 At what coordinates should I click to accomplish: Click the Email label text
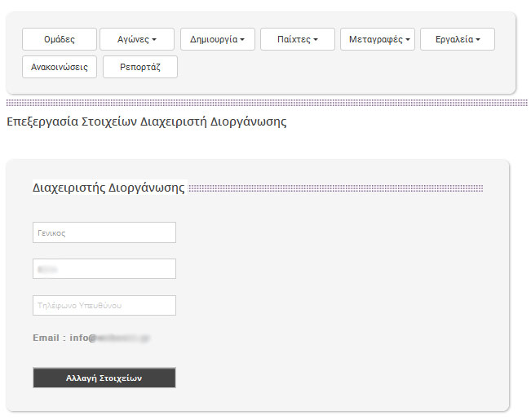(48, 338)
